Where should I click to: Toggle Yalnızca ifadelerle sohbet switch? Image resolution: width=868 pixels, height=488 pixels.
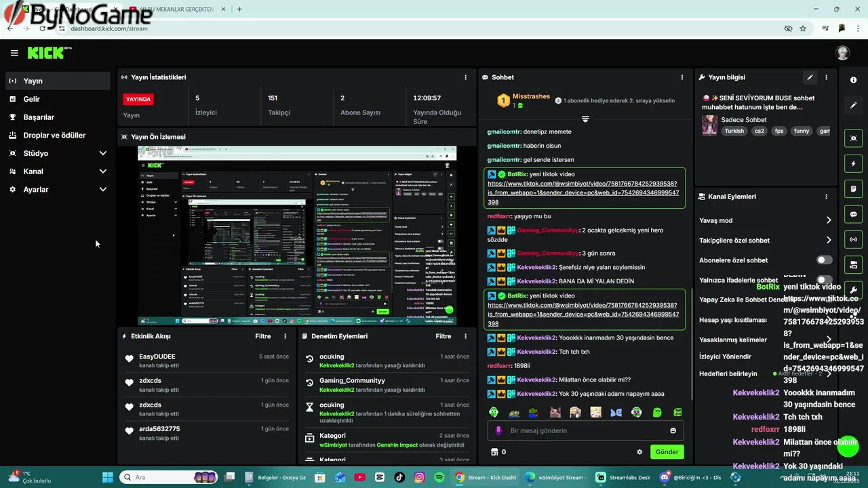tap(824, 279)
